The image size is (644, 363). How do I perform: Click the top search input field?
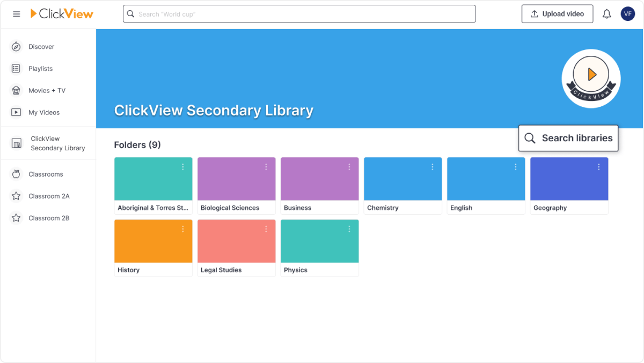pyautogui.click(x=299, y=14)
